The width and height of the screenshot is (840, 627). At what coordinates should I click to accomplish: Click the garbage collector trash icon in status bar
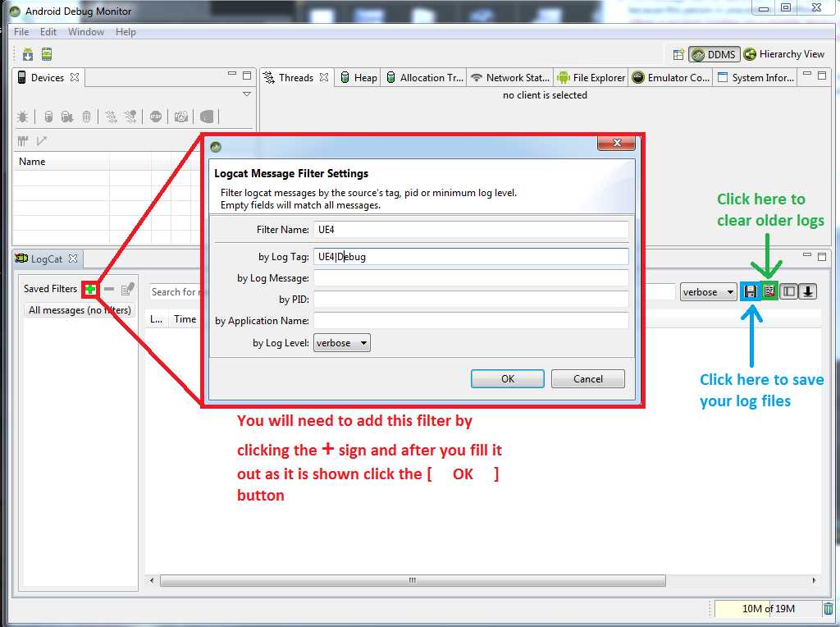click(x=829, y=609)
